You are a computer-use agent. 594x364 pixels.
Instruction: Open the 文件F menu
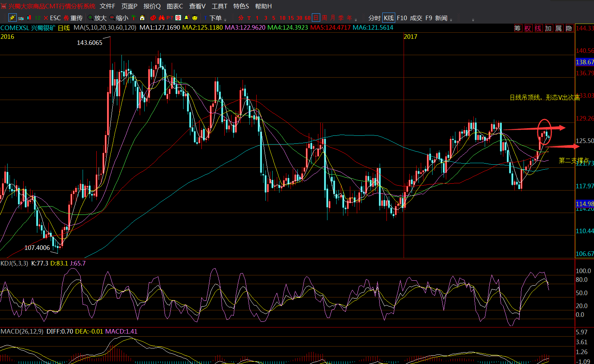(107, 6)
